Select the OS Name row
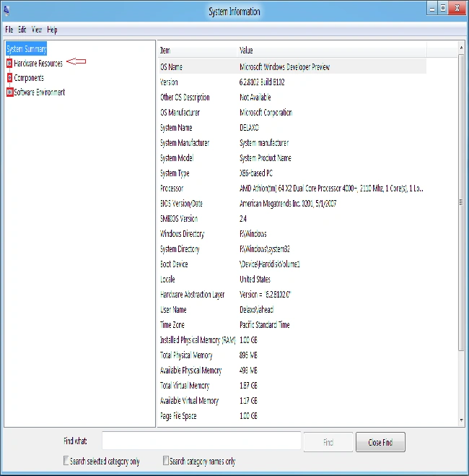This screenshot has width=469, height=476. coord(292,66)
